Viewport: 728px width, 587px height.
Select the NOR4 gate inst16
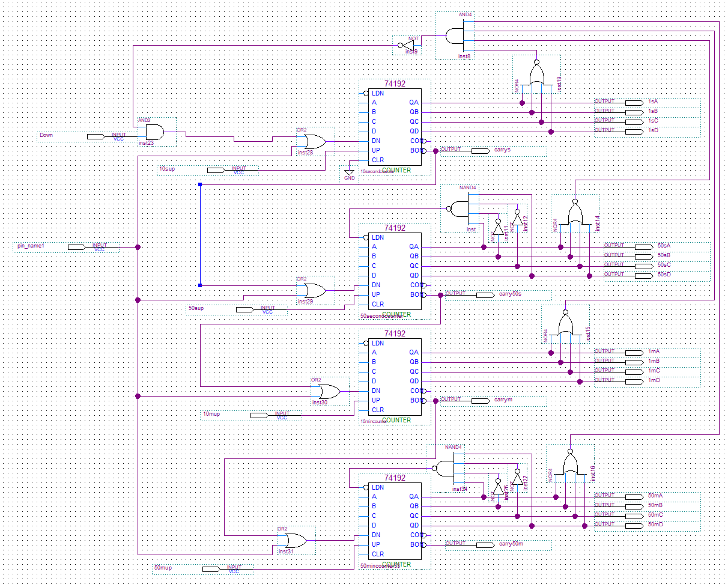pyautogui.click(x=570, y=464)
